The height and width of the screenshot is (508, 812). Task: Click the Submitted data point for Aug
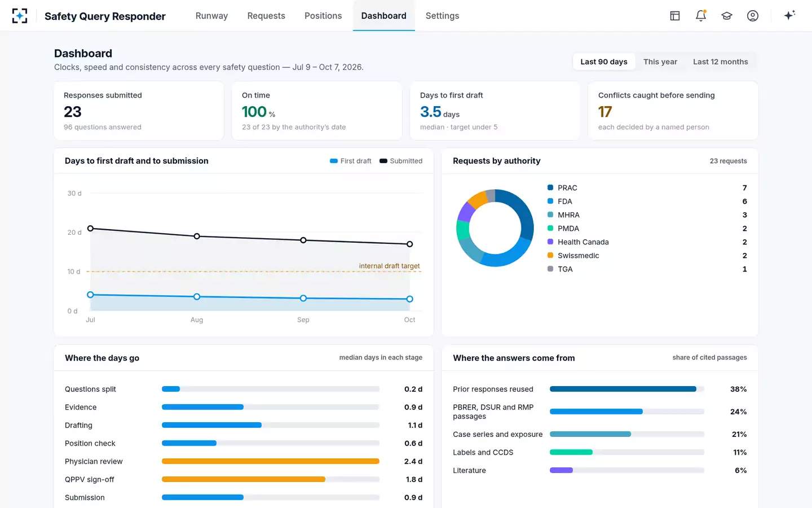click(197, 236)
